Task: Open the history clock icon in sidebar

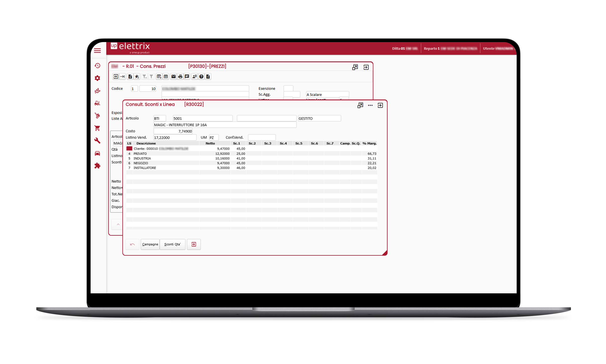Action: point(97,66)
